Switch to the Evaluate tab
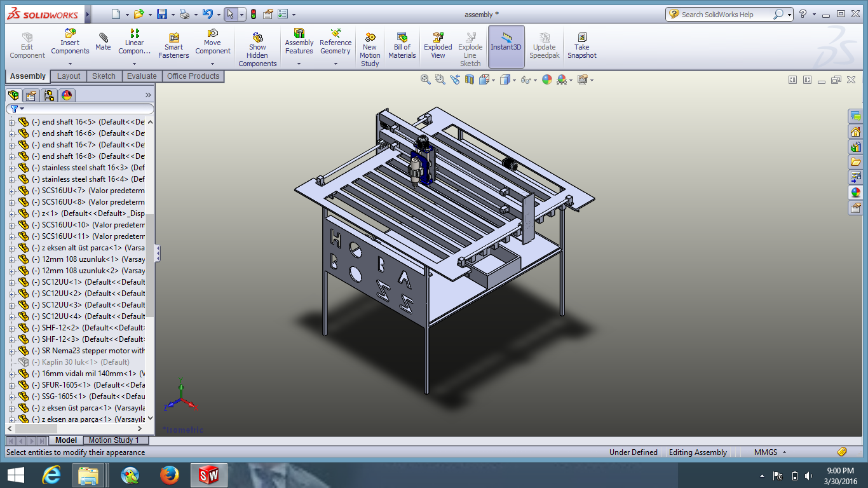868x488 pixels. [142, 76]
